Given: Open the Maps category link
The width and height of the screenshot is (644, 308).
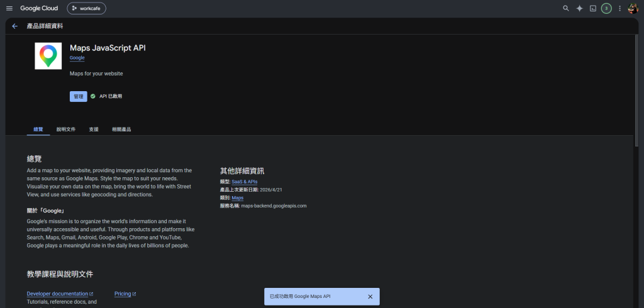Looking at the screenshot, I should 237,198.
